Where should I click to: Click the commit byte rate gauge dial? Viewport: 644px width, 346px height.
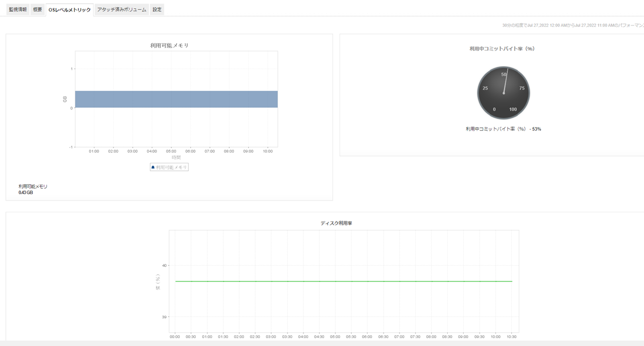(x=503, y=93)
